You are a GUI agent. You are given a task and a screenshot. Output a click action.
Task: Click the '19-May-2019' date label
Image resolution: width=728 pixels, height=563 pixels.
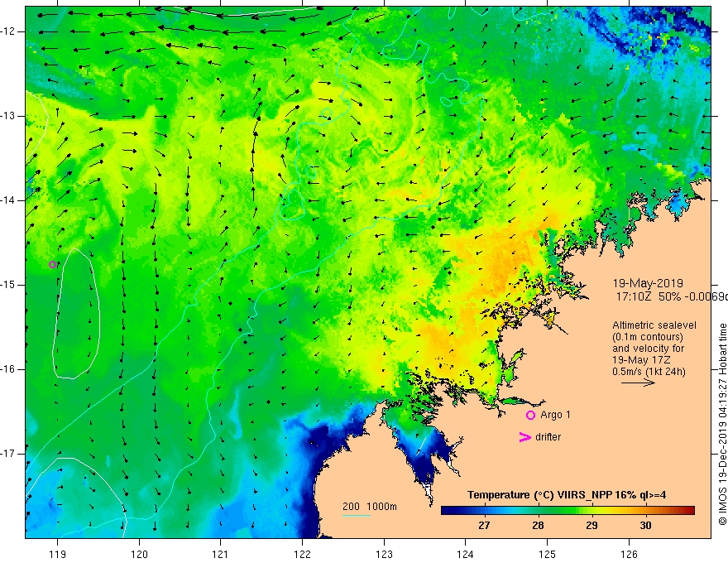click(x=648, y=283)
